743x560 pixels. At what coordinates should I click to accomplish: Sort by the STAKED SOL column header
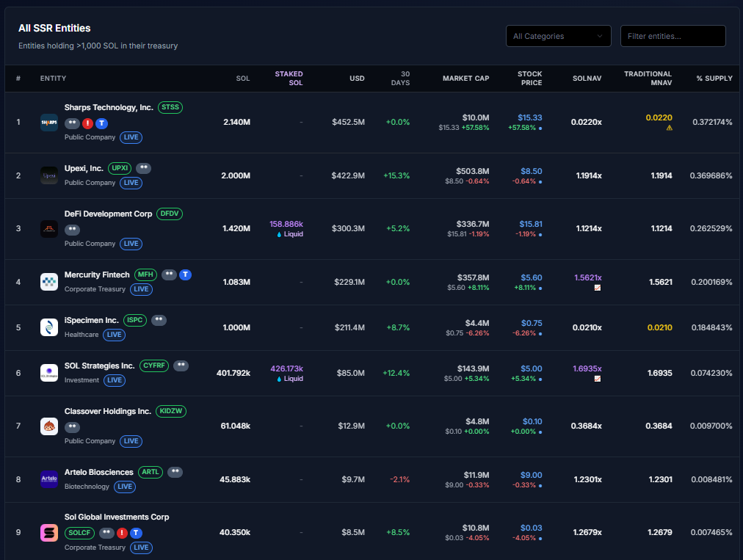[x=289, y=79]
